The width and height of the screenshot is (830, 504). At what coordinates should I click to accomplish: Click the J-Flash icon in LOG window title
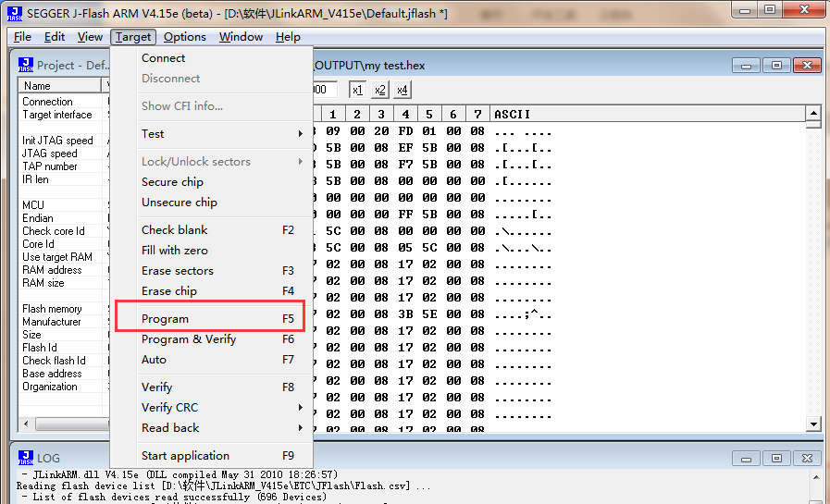(25, 458)
